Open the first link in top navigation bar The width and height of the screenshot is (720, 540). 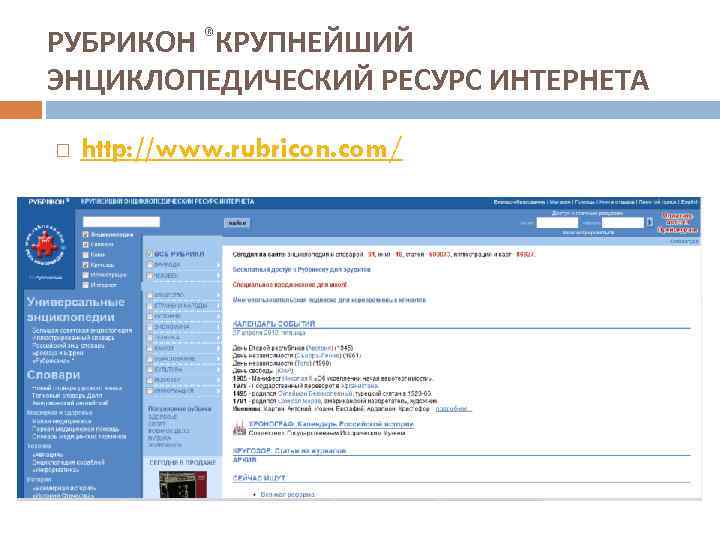[519, 202]
